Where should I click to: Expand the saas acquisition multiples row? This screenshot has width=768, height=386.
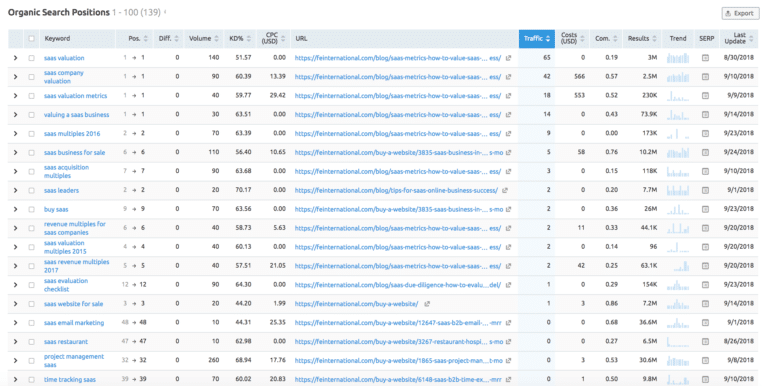tap(15, 171)
